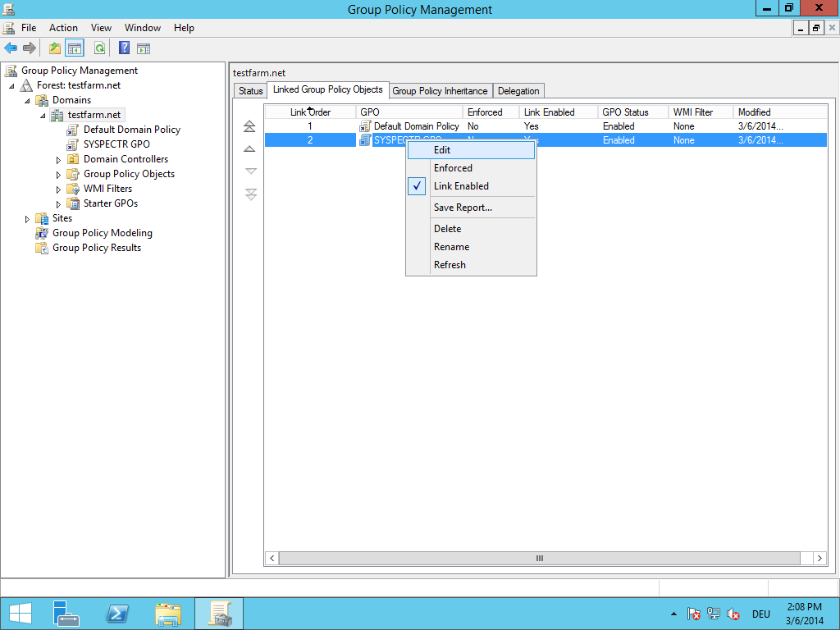Screen dimensions: 840x630
Task: Click the Up one level folder icon
Action: [55, 48]
